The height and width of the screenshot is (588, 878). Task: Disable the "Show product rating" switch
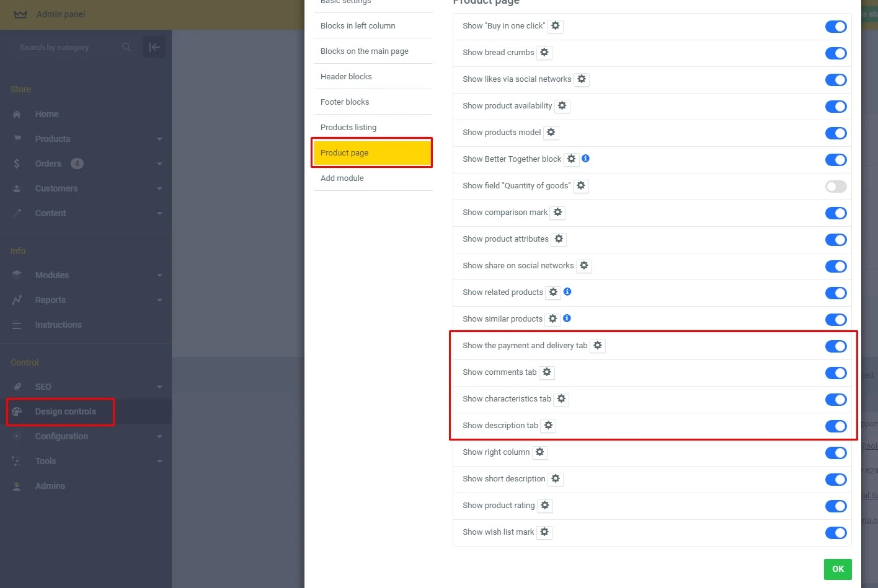(836, 506)
